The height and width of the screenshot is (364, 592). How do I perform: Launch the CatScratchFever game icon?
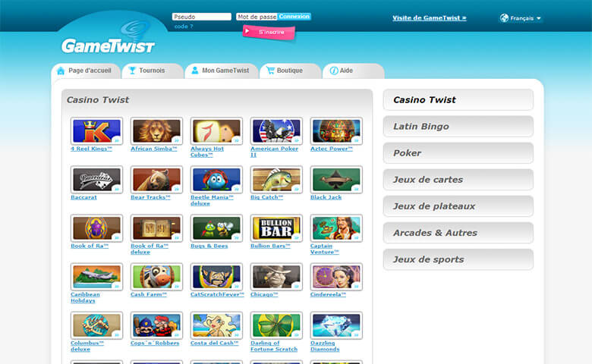pyautogui.click(x=216, y=277)
